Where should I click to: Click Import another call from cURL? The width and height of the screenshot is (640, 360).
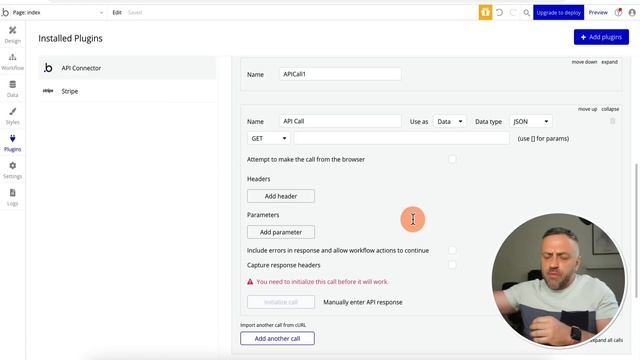coord(273,325)
